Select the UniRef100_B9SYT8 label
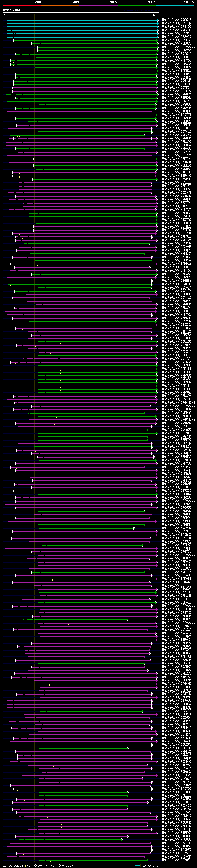197x868 pixels. click(177, 115)
